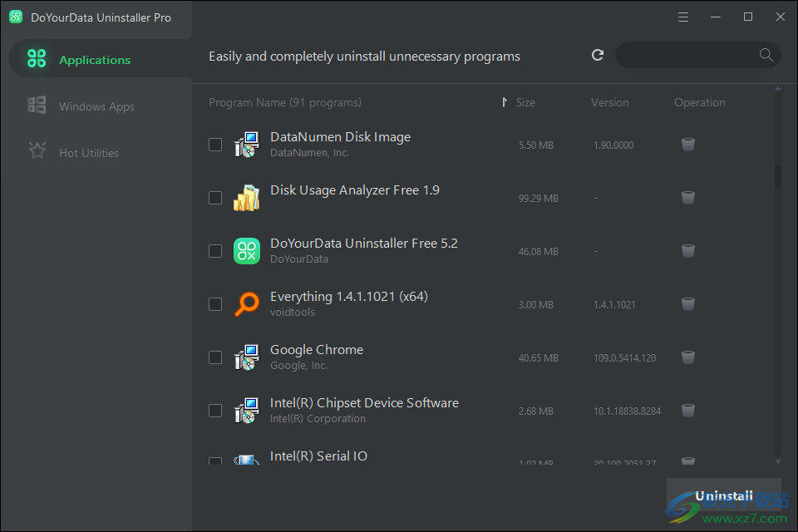This screenshot has width=798, height=532.
Task: Click the orange Everything program icon
Action: click(247, 303)
